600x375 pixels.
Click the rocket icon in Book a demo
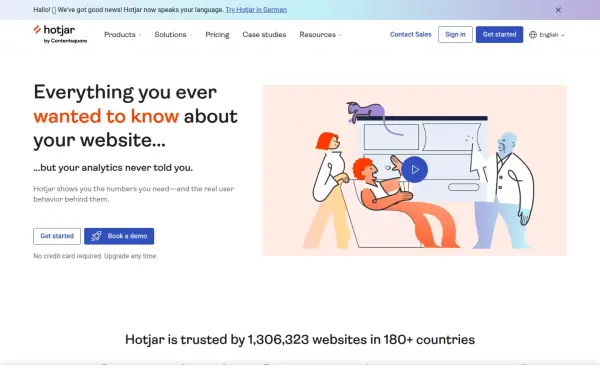click(96, 236)
